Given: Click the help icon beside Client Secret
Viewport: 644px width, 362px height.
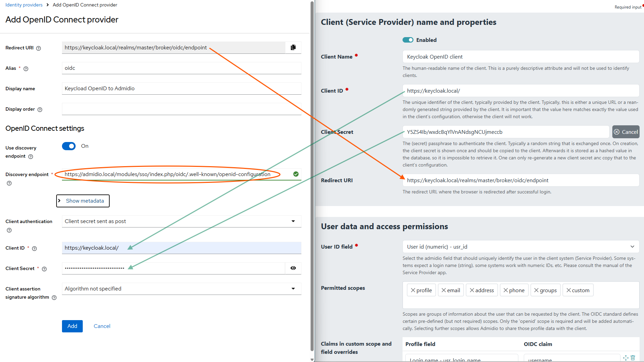Looking at the screenshot, I should 44,269.
